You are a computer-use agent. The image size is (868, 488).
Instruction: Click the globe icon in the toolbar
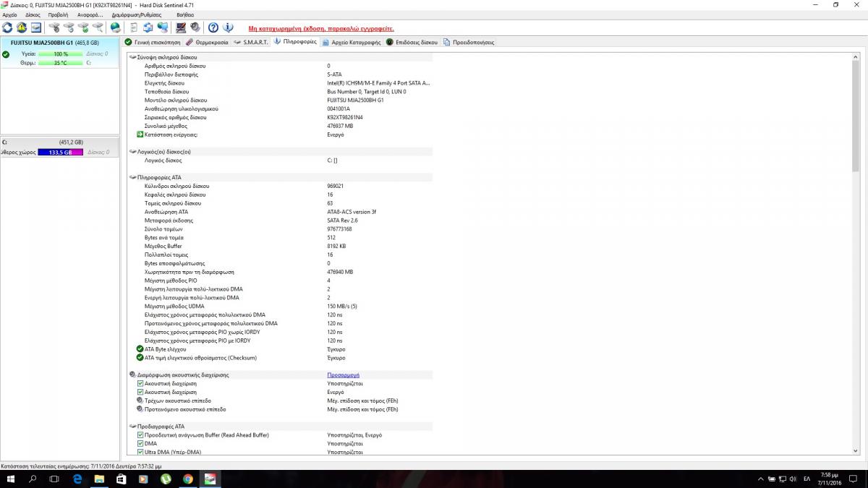coord(116,27)
